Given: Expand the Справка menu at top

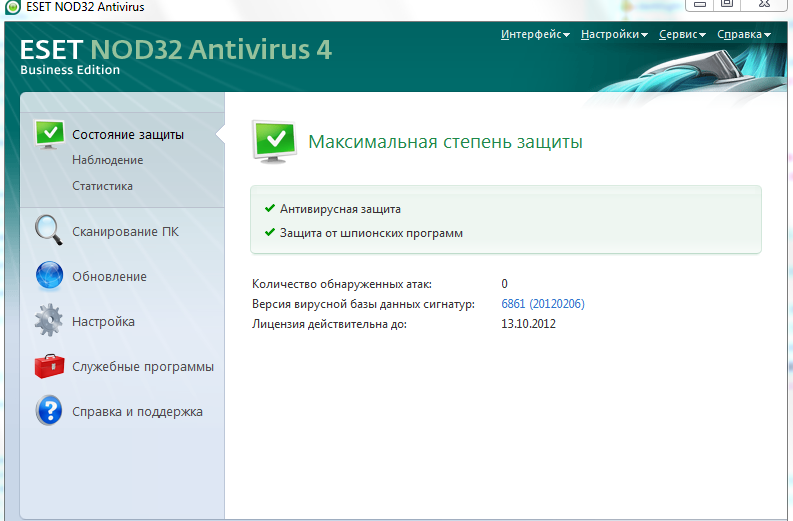Looking at the screenshot, I should (743, 34).
